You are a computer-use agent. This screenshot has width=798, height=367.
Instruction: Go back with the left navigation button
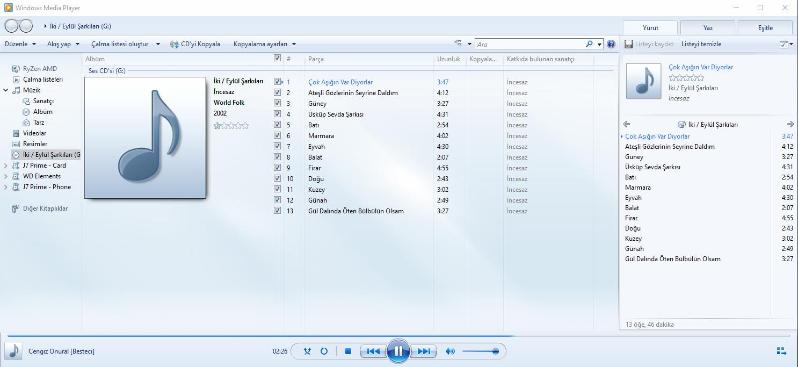click(11, 26)
